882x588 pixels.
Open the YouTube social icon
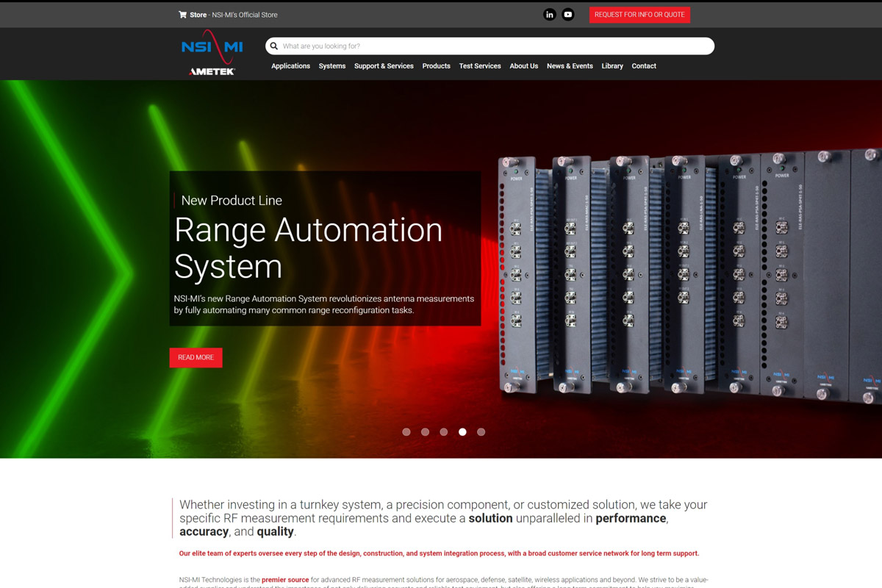[568, 15]
